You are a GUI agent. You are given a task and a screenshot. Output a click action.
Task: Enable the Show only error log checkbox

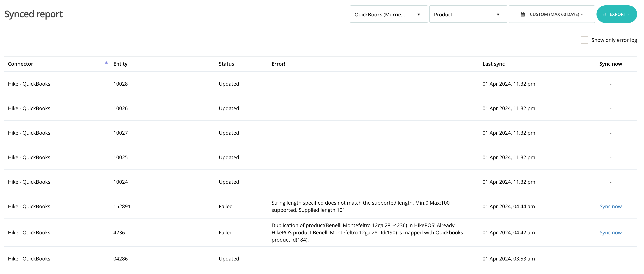(x=584, y=40)
